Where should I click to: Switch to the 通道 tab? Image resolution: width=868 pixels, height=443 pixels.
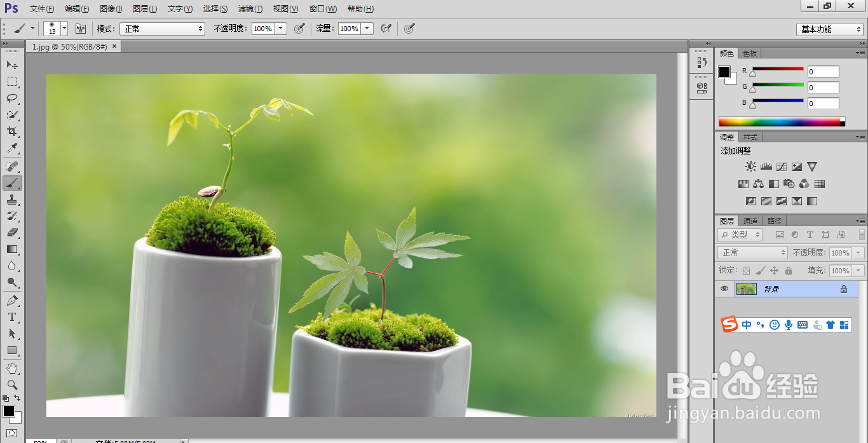pyautogui.click(x=750, y=221)
